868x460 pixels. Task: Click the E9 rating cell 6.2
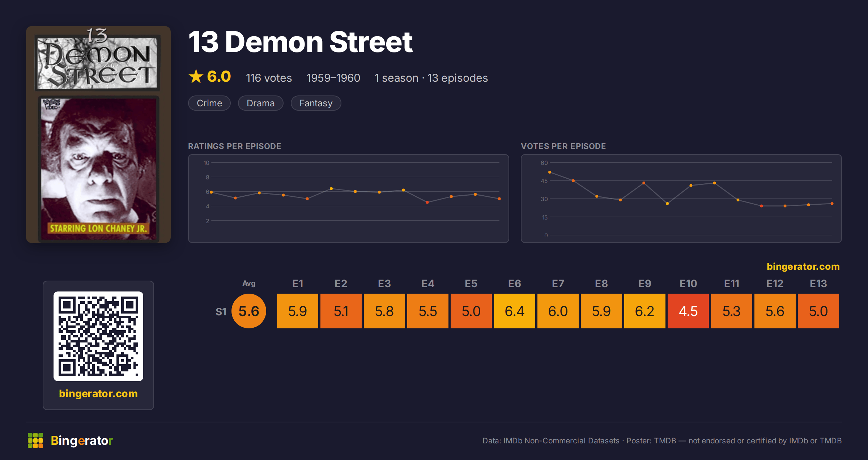pyautogui.click(x=645, y=311)
